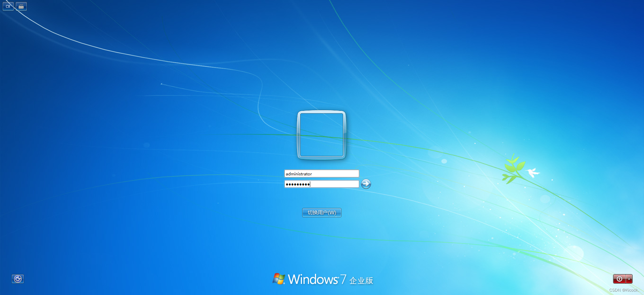
Task: Focus the administrator username field
Action: 322,173
